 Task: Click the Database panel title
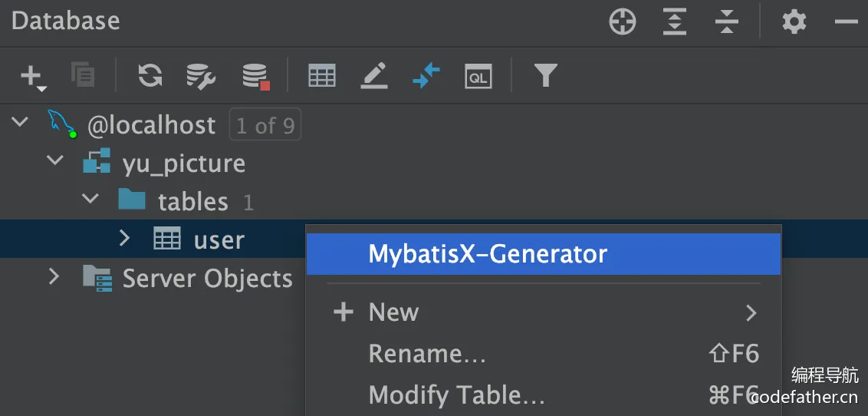(65, 21)
